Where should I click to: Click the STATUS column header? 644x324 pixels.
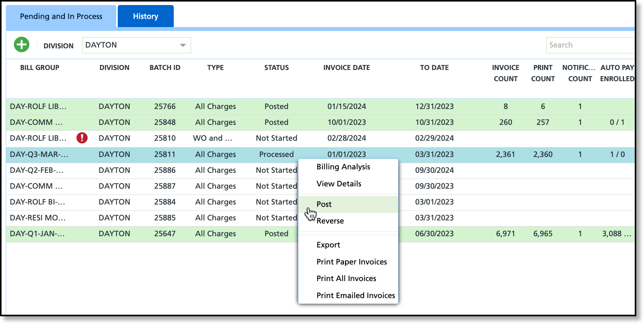(276, 68)
